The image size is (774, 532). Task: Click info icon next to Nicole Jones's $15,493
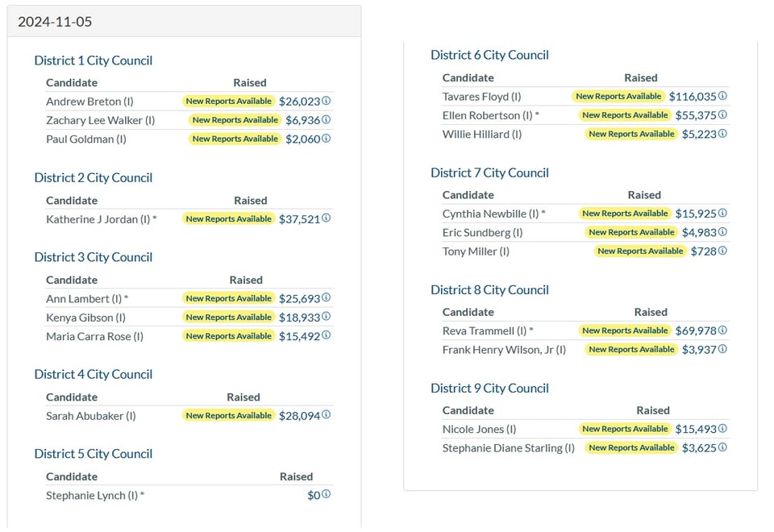(x=722, y=429)
